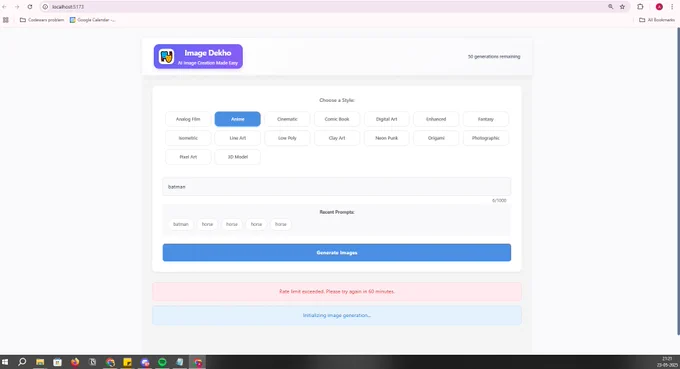The height and width of the screenshot is (369, 680).
Task: Click the browser forward arrow
Action: [x=17, y=7]
